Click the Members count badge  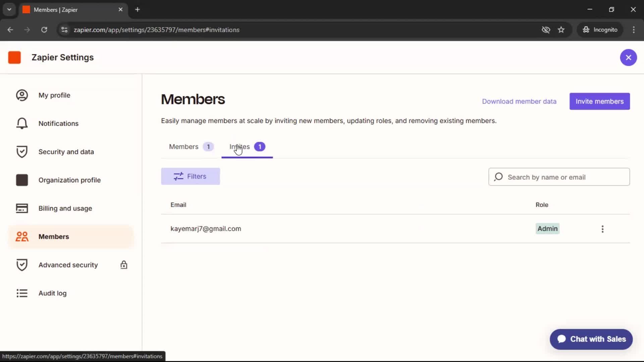tap(208, 147)
